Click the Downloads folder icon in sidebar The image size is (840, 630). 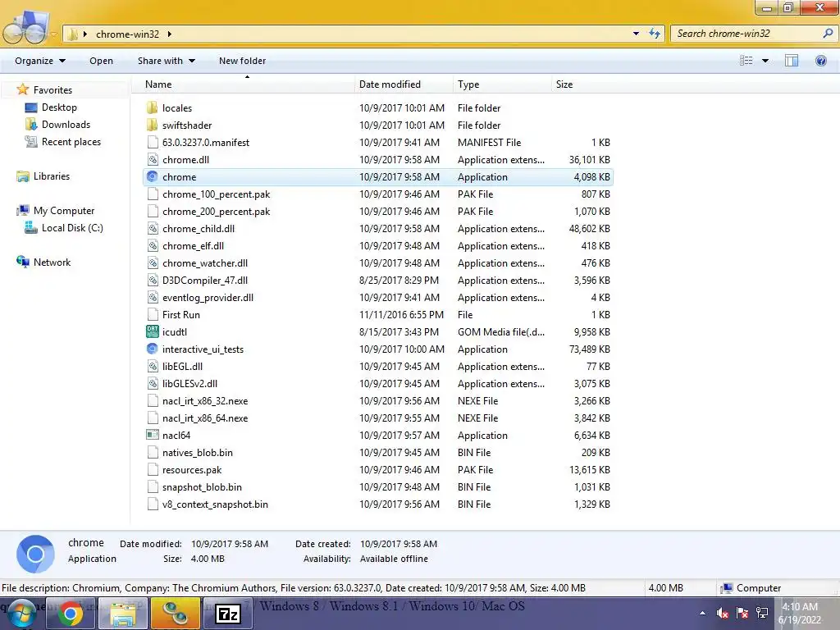pyautogui.click(x=31, y=125)
